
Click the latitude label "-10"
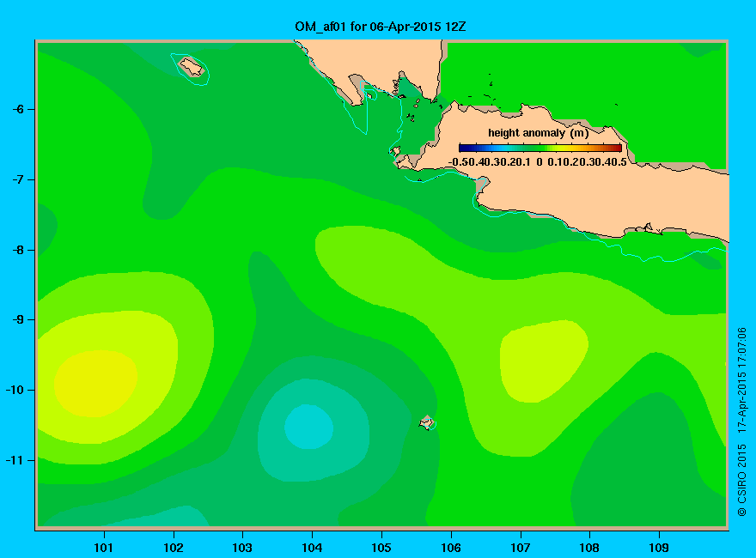click(x=15, y=390)
